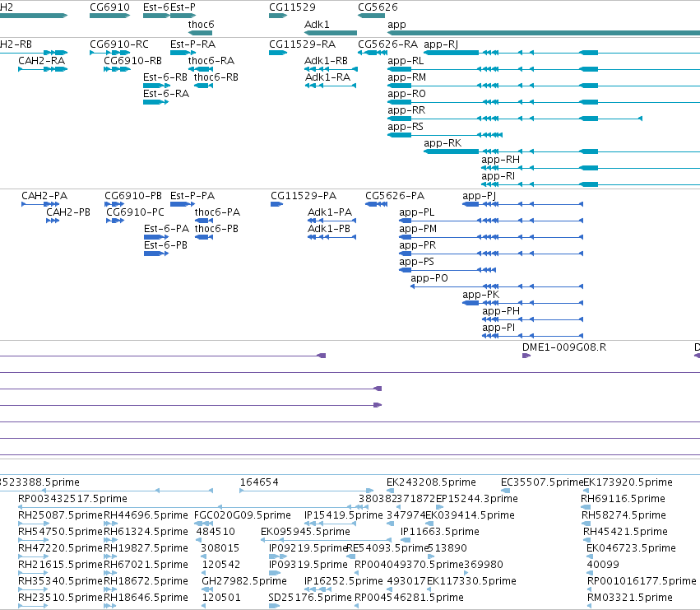Click the thoc6 gene label
Image resolution: width=700 pixels, height=610 pixels.
tap(201, 24)
